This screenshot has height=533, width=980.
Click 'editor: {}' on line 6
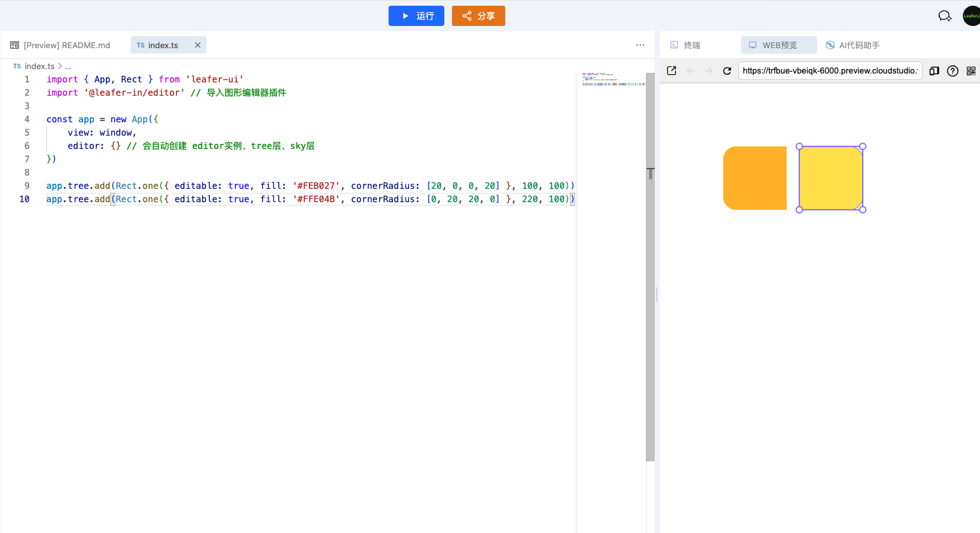tap(94, 146)
